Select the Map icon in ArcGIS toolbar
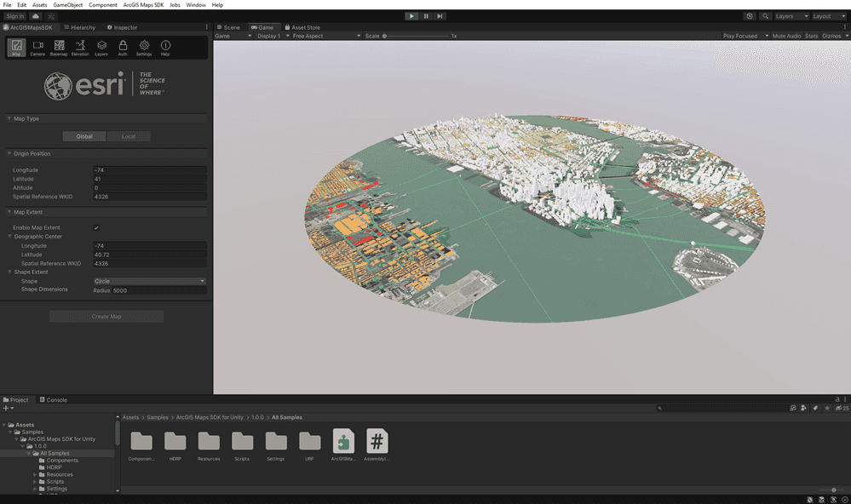 pyautogui.click(x=17, y=49)
